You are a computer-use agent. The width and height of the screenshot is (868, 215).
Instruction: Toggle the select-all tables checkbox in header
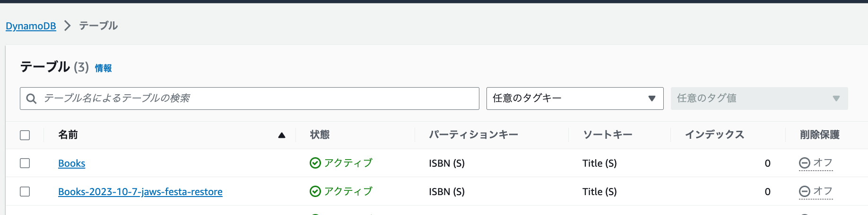pos(25,135)
